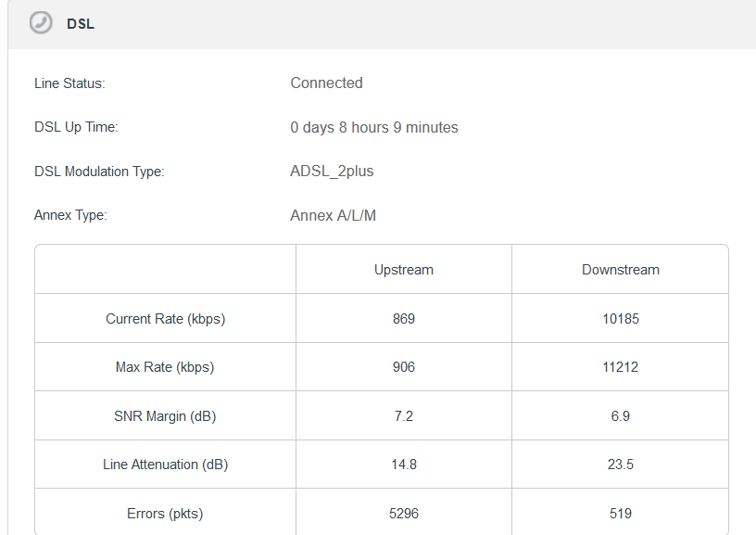Click the DSL Up Time duration value
The width and height of the screenshot is (756, 535).
click(x=373, y=127)
